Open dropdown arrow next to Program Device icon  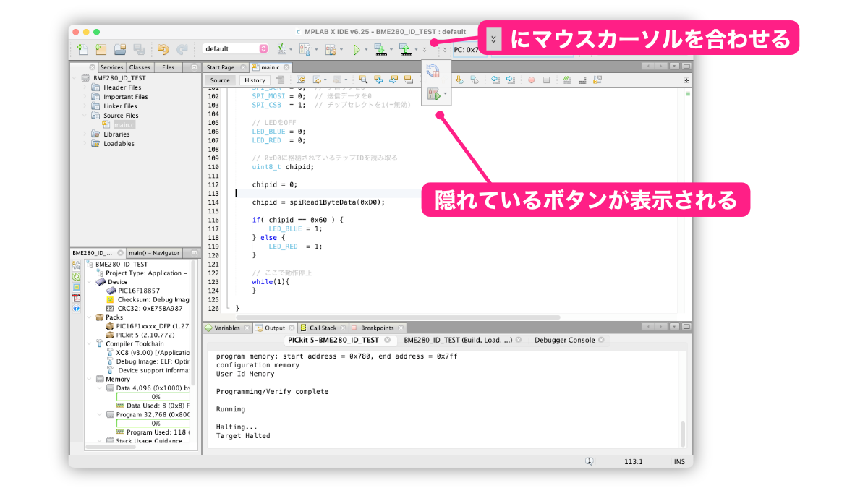[392, 50]
